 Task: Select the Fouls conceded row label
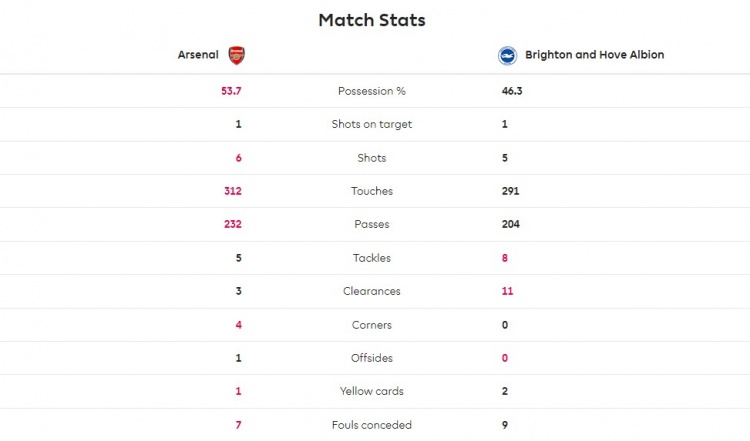coord(372,425)
